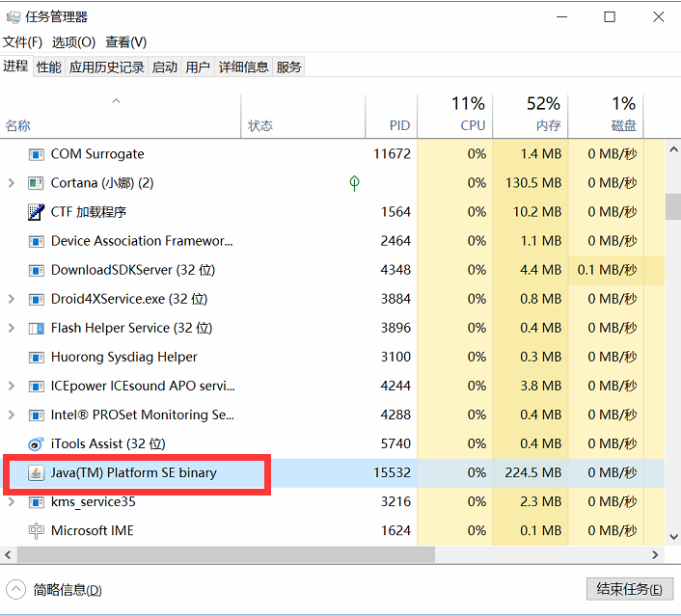Click the Flash Helper Service icon
Screen dimensions: 681x616
[36, 328]
